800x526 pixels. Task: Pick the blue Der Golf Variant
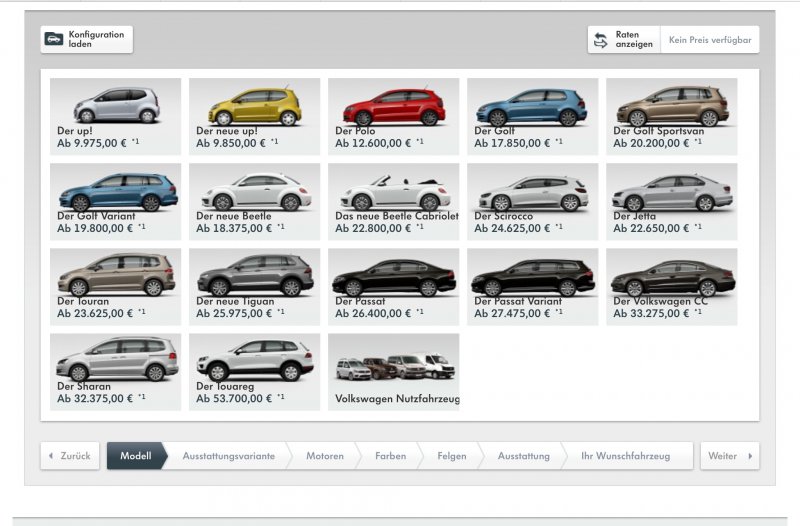point(115,202)
